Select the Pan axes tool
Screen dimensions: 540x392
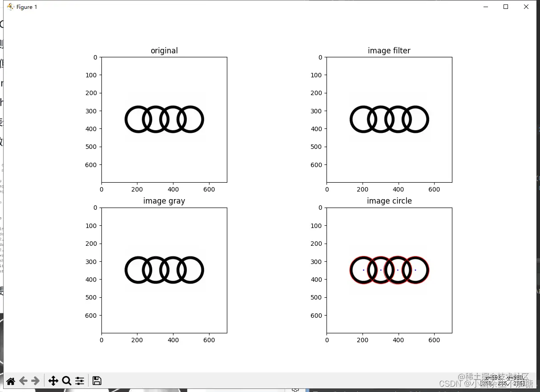click(53, 381)
